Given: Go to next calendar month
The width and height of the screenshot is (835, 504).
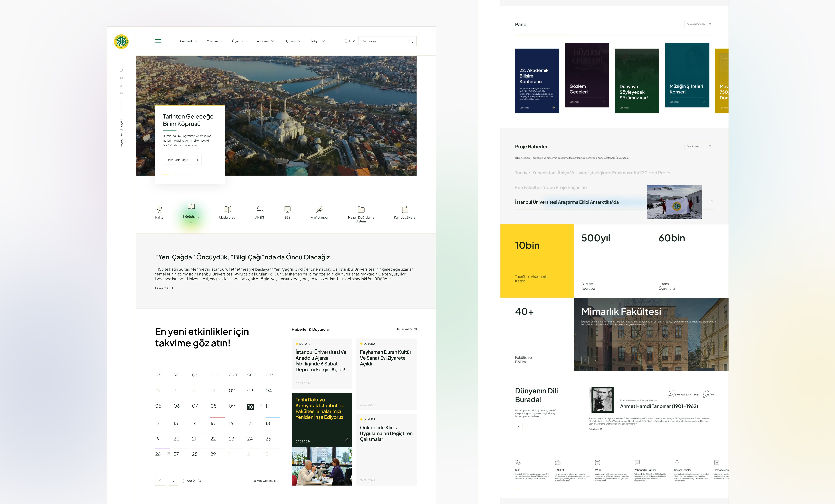Looking at the screenshot, I should pos(174,481).
